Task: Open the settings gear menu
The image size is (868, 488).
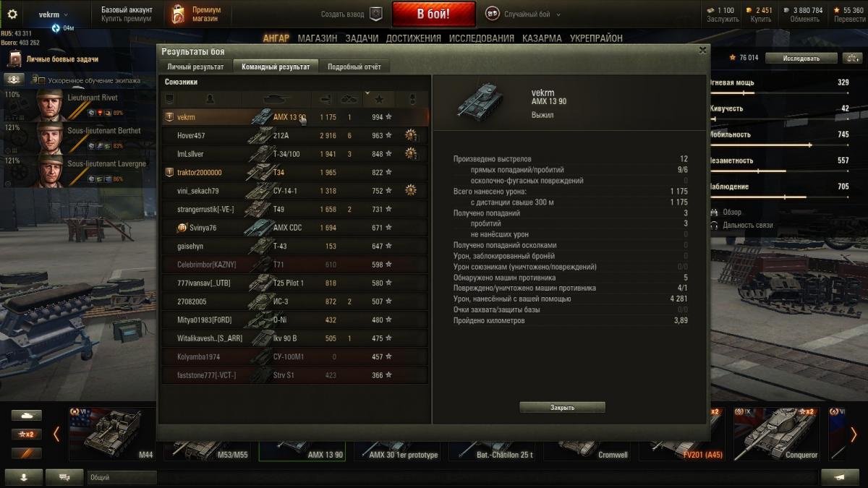Action: tap(12, 14)
